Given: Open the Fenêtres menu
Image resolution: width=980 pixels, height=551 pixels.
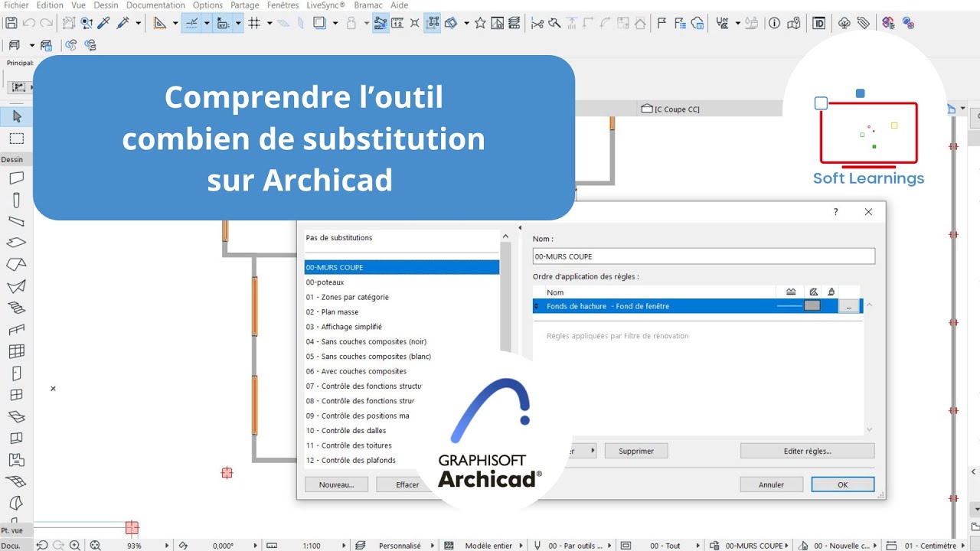Looking at the screenshot, I should (283, 5).
